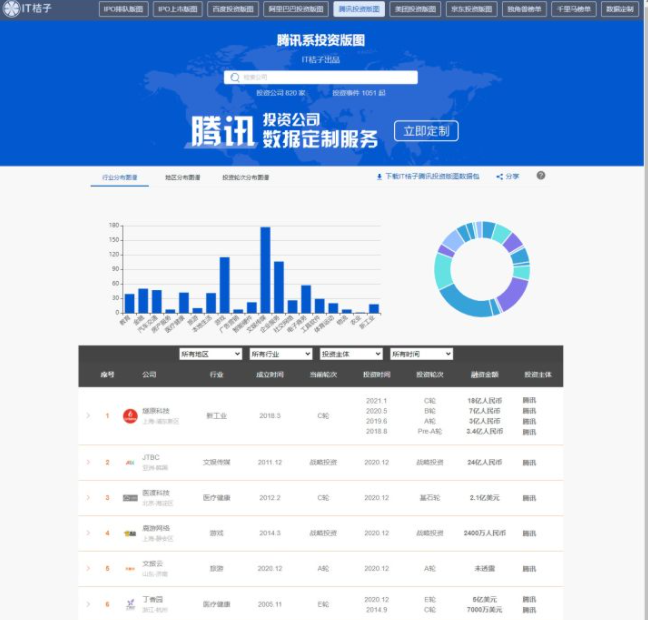The height and width of the screenshot is (620, 648).
Task: Click the cyan donut segment on left
Action: [443, 270]
